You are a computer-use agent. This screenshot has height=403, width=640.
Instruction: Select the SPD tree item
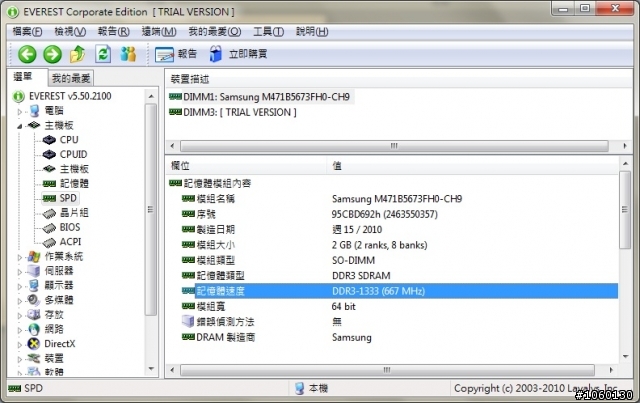68,198
